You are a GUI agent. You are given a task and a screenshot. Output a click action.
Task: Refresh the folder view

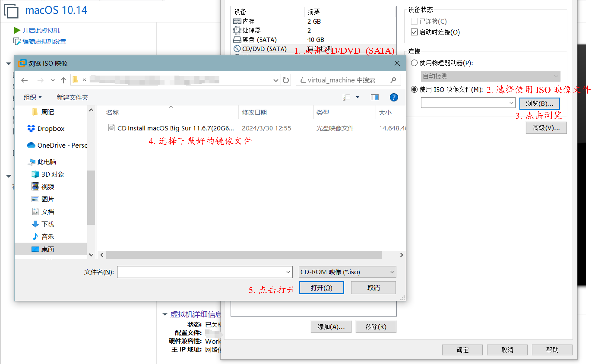coord(286,80)
